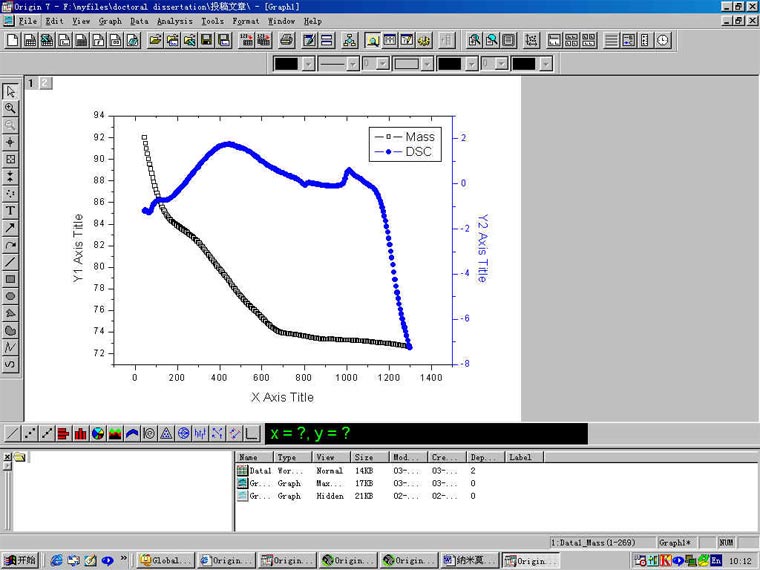Click the Scatter plot button
Screen dimensions: 760x570
30,433
